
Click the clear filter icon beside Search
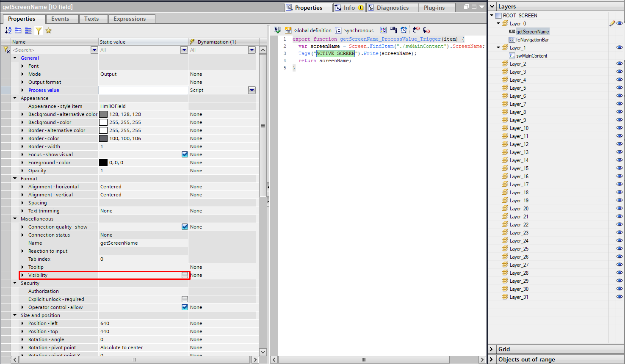point(6,50)
